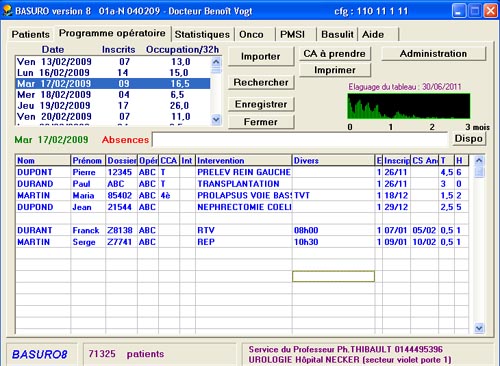Viewport: 500px width, 366px height.
Task: Click the REP intervention cell
Action: [244, 242]
